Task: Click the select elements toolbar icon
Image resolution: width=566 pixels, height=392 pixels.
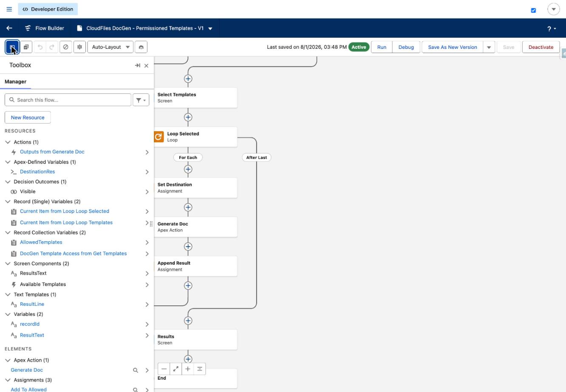Action: coord(26,47)
